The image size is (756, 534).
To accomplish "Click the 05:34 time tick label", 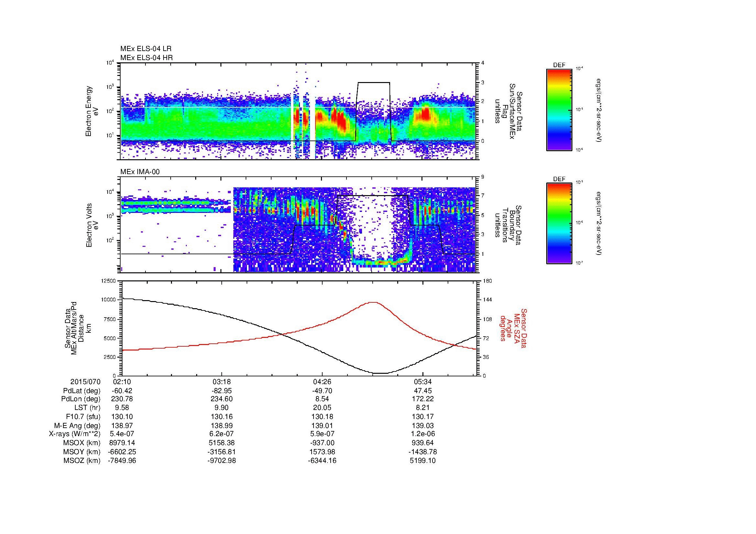I will [x=422, y=382].
